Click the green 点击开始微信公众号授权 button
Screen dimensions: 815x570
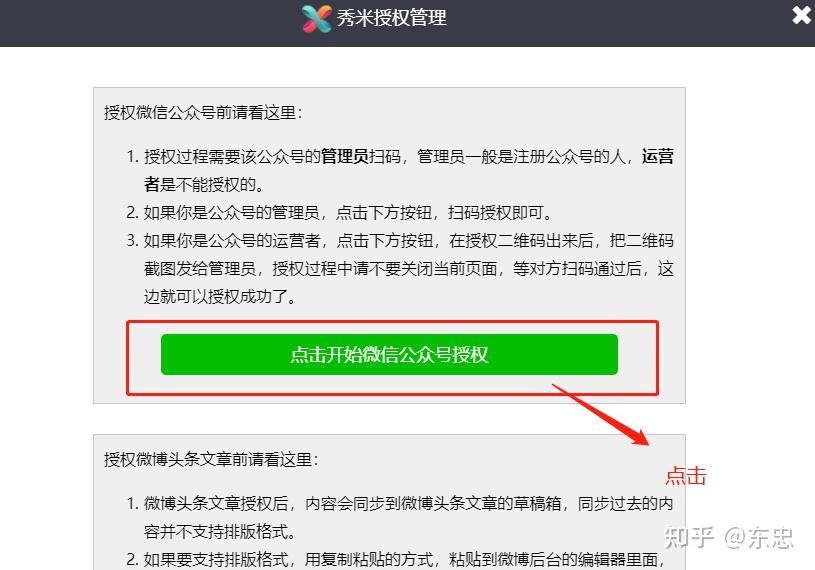pyautogui.click(x=389, y=354)
